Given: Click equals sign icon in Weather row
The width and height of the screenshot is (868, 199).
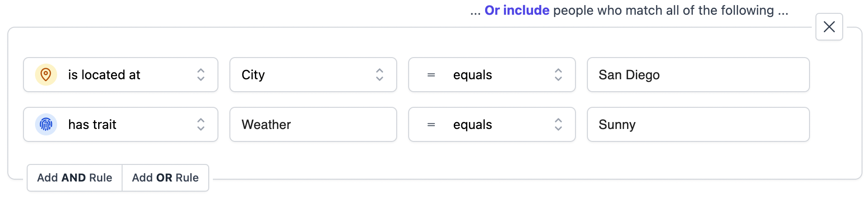Looking at the screenshot, I should tap(431, 124).
